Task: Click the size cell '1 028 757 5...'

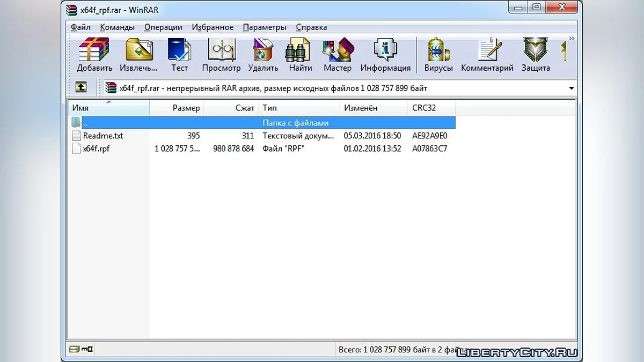Action: tap(177, 149)
